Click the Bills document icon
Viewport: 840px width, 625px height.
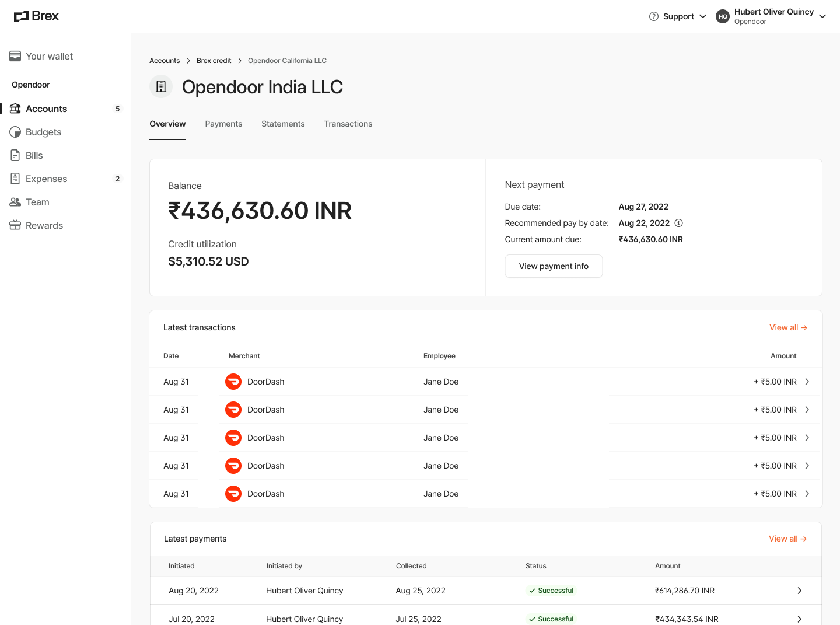(15, 155)
